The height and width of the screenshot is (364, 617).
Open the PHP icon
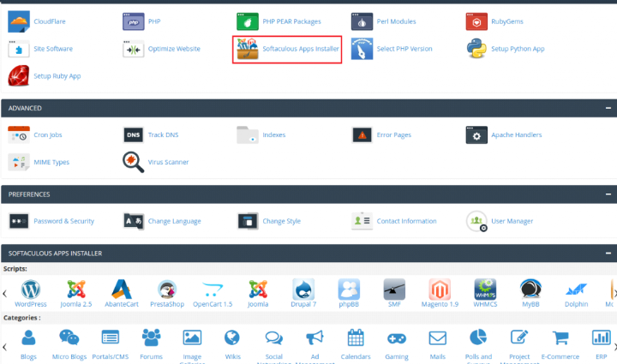point(134,21)
